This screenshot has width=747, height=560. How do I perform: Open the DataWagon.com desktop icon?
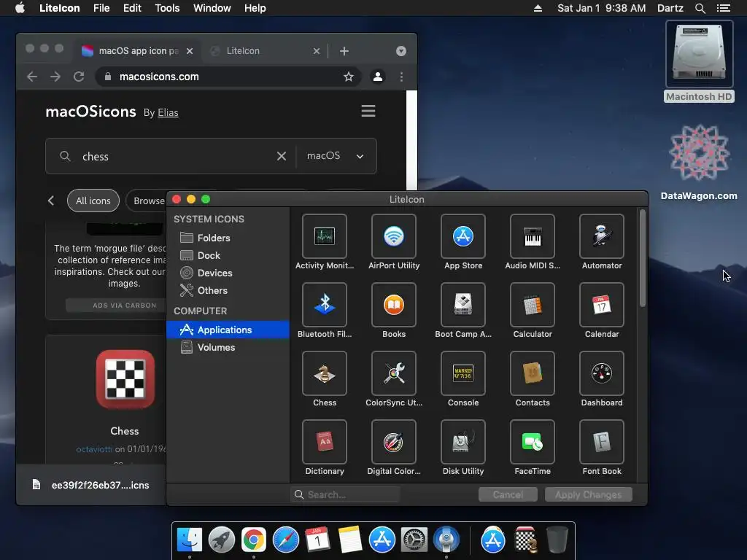pos(699,162)
